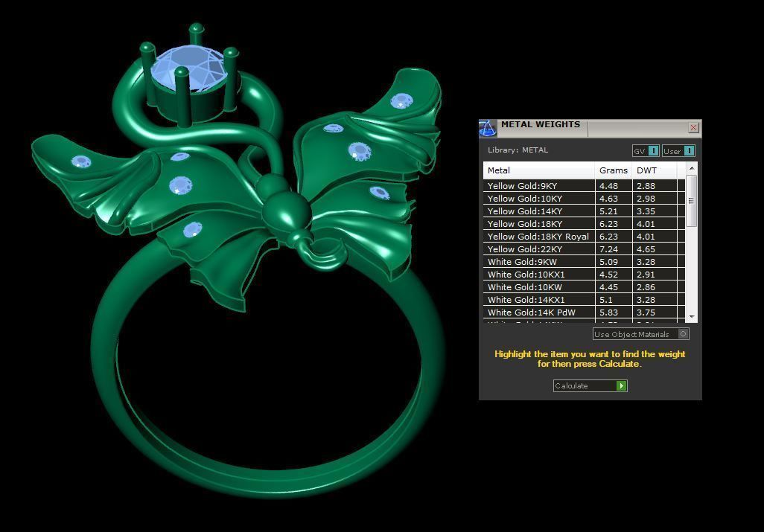Select the Yellow Gold:18KY row
The width and height of the screenshot is (764, 532).
[584, 224]
